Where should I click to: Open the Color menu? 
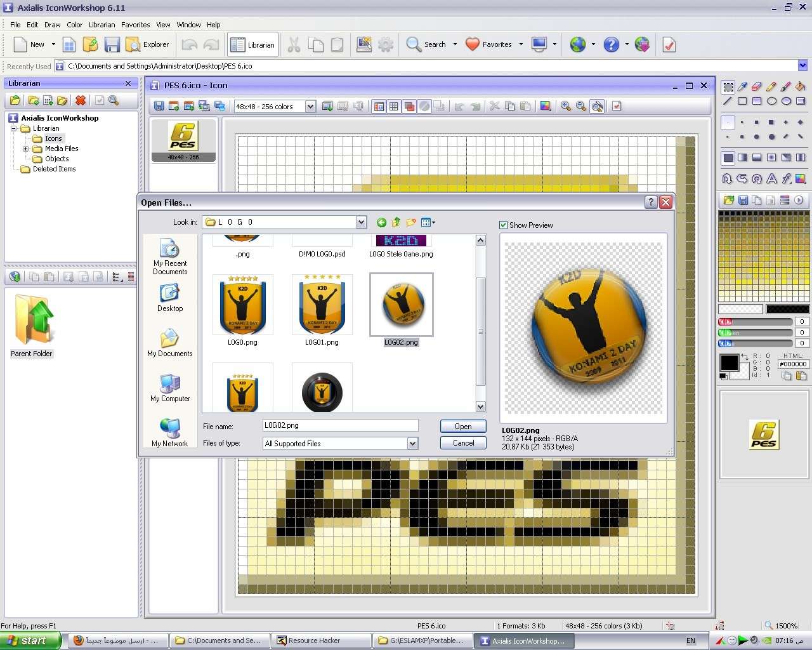coord(75,25)
